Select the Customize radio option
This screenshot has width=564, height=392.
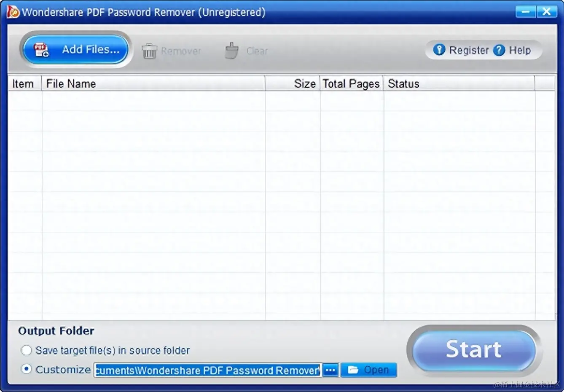(x=27, y=369)
